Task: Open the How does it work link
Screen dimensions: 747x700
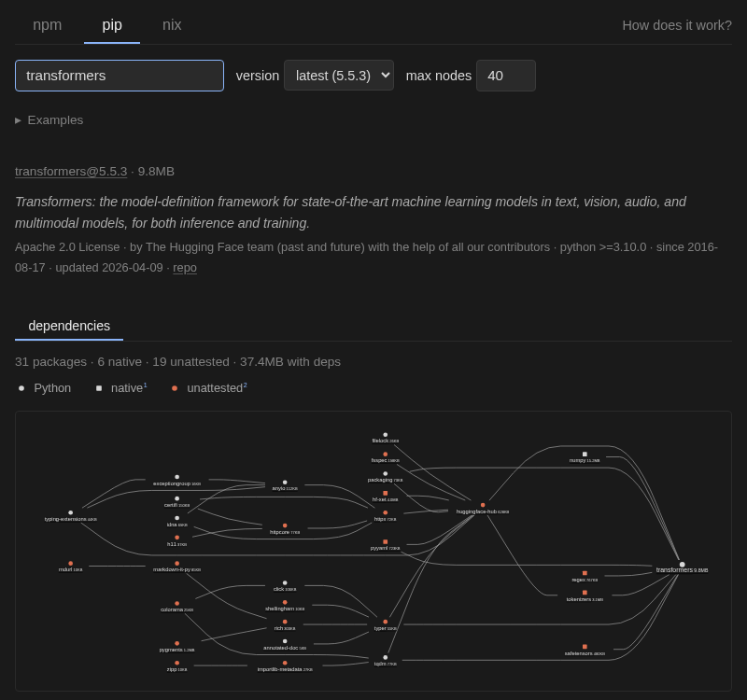Action: tap(677, 25)
